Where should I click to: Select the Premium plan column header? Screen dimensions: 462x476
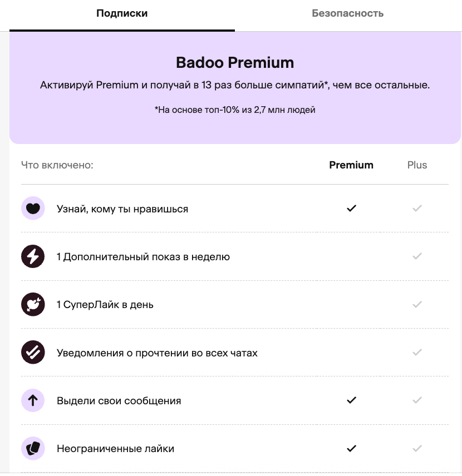pos(351,165)
